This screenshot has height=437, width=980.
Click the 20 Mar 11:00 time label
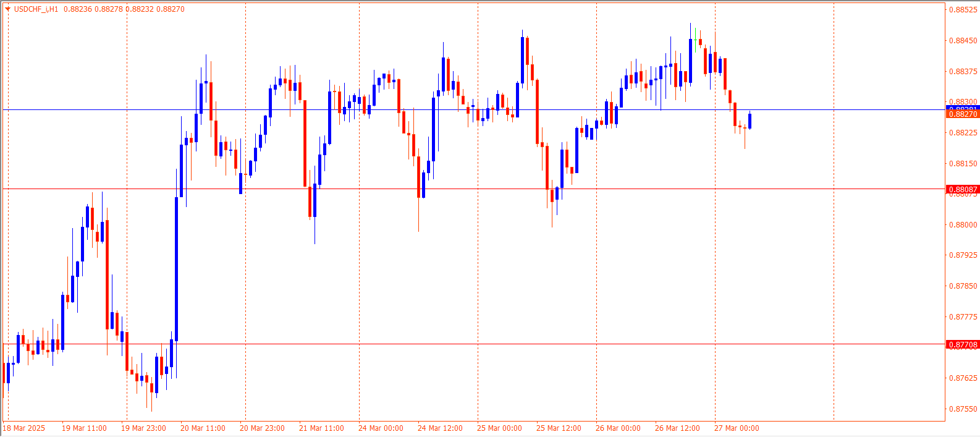(x=203, y=428)
